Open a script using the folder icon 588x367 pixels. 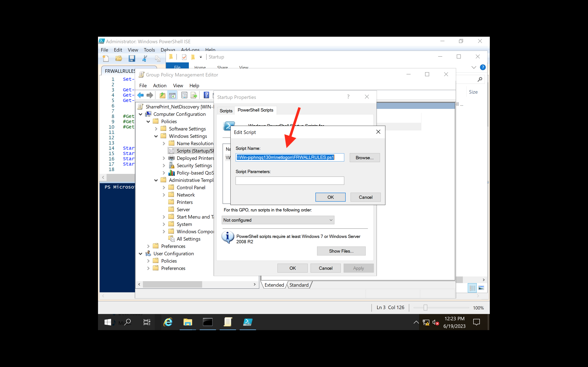(119, 58)
